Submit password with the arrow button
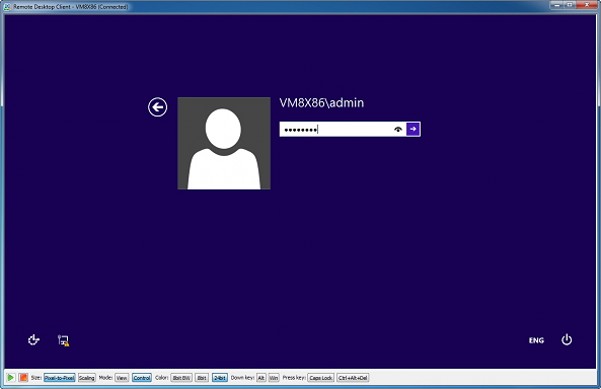The width and height of the screenshot is (601, 389). click(413, 129)
